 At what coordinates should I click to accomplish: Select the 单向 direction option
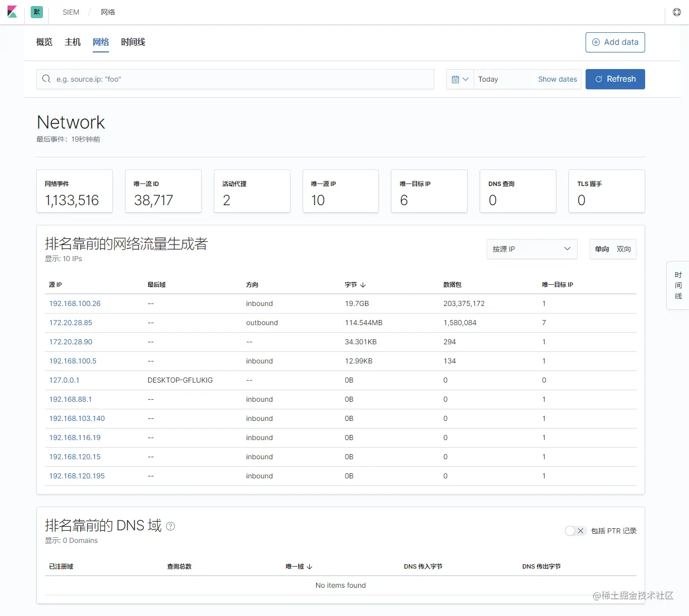602,249
